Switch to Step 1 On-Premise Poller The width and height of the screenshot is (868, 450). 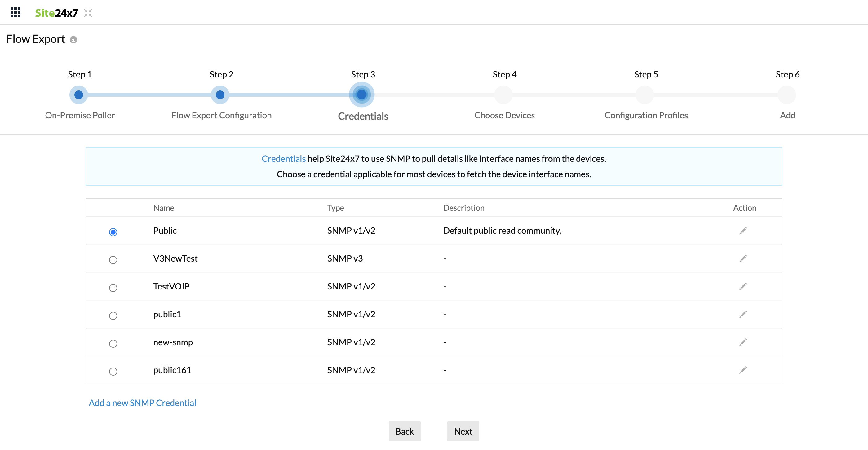tap(78, 95)
